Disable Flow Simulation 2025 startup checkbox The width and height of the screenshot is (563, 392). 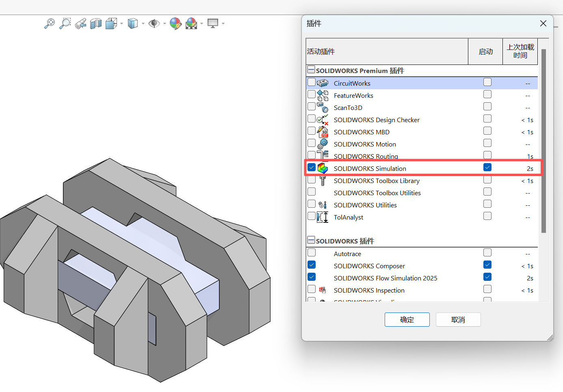pyautogui.click(x=487, y=277)
